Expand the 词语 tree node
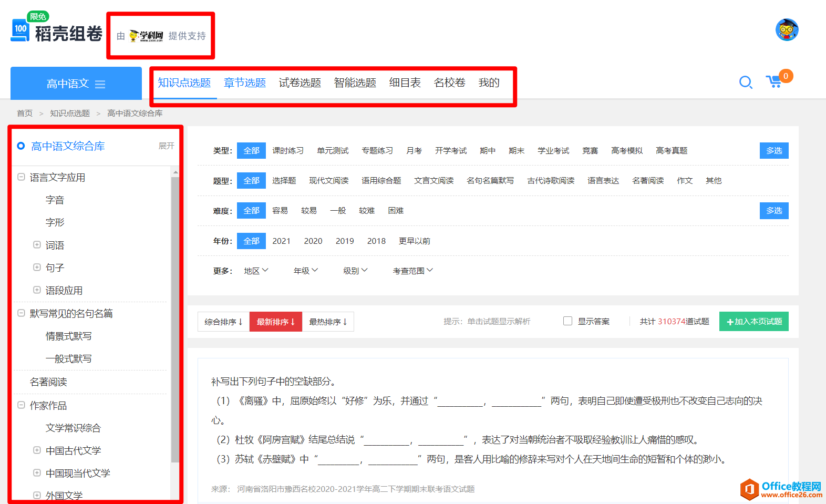 pyautogui.click(x=37, y=245)
